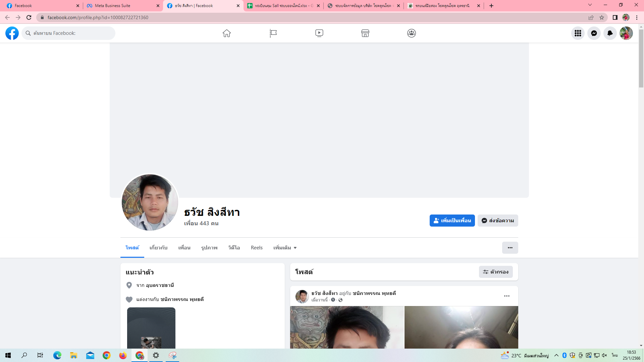
Task: Switch to the เกี่ยวกับ tab
Action: coord(158,248)
